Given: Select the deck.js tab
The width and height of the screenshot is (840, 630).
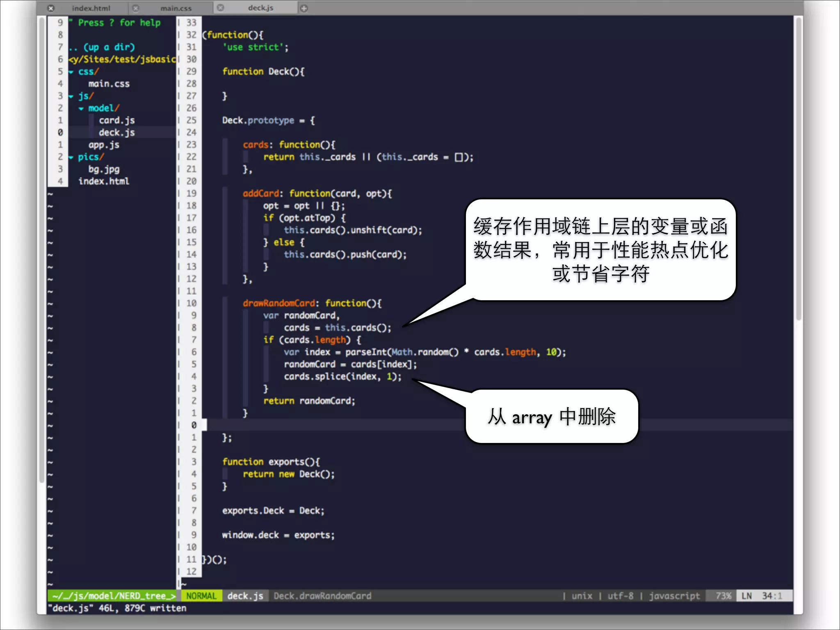Looking at the screenshot, I should point(260,7).
